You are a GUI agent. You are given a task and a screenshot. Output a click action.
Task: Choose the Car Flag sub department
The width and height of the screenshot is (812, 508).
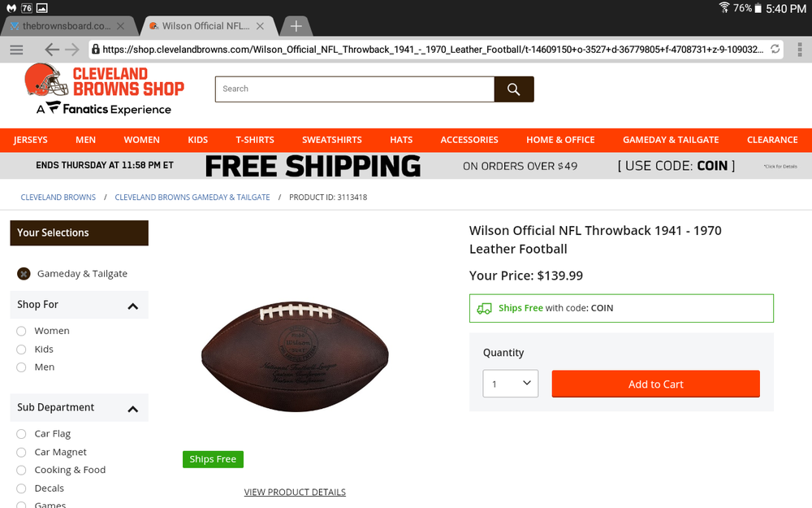click(21, 434)
